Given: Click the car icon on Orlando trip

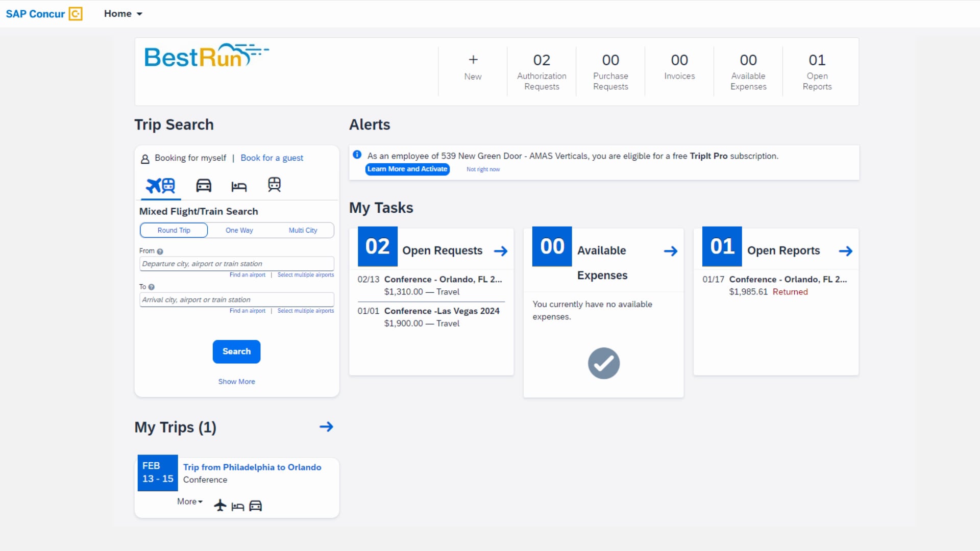Looking at the screenshot, I should click(255, 506).
